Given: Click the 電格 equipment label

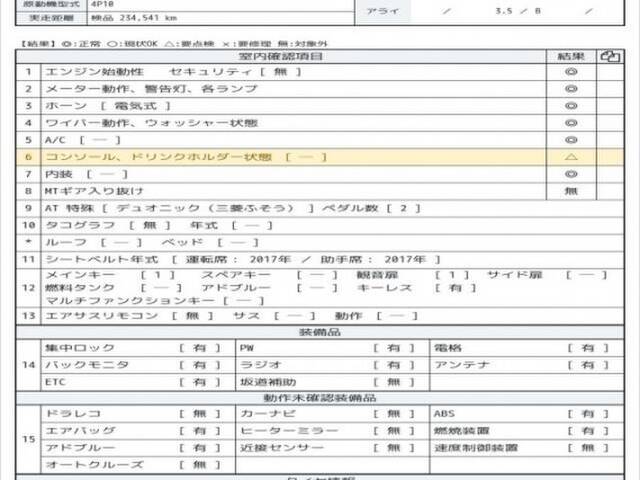Looking at the screenshot, I should (x=448, y=348).
